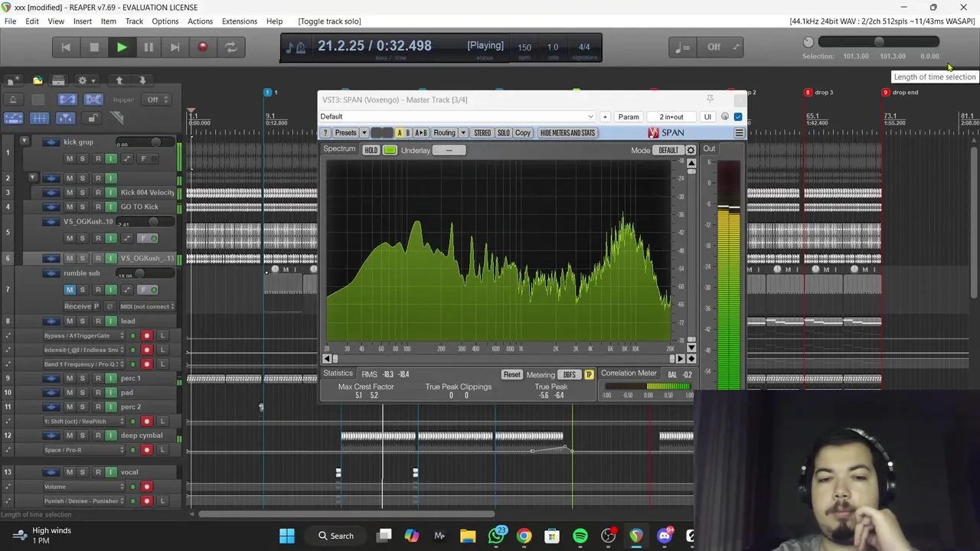Open MIDI input dropdown on rumble sub
980x551 pixels.
(x=146, y=306)
